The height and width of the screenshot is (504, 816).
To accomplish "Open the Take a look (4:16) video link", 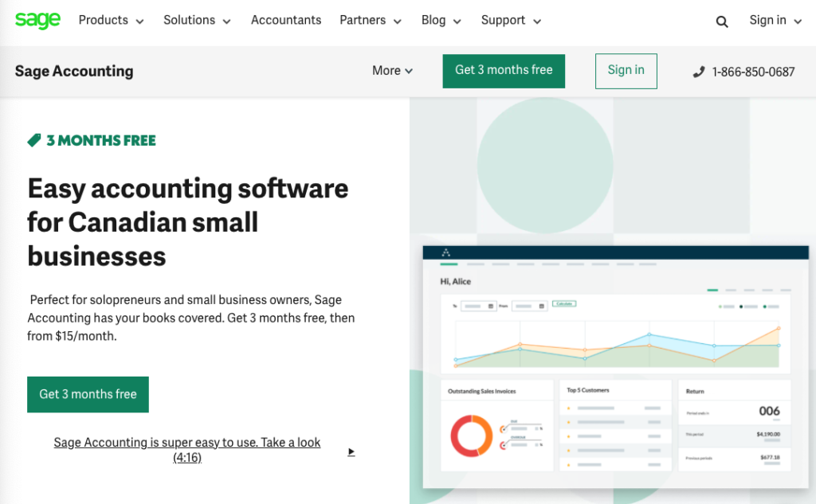I will [x=186, y=449].
